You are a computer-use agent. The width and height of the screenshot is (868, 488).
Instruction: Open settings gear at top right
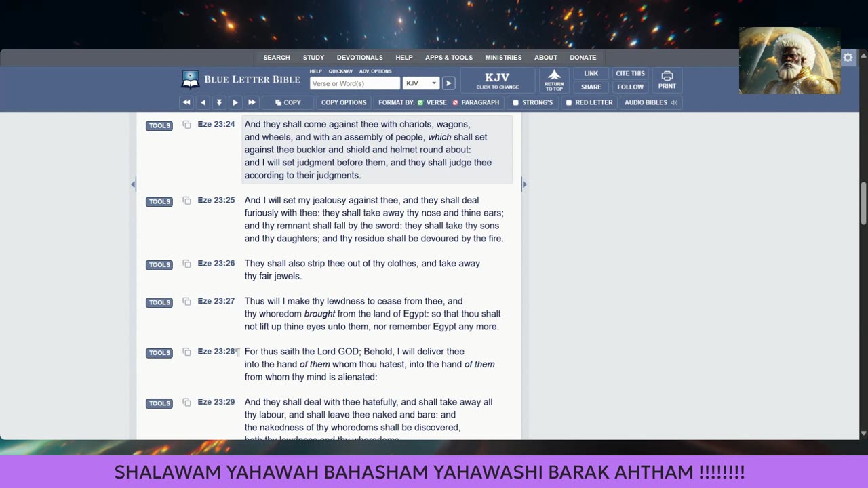[848, 58]
